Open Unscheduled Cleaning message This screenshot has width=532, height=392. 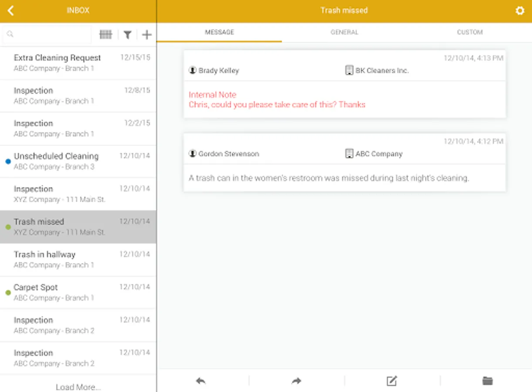tap(78, 162)
